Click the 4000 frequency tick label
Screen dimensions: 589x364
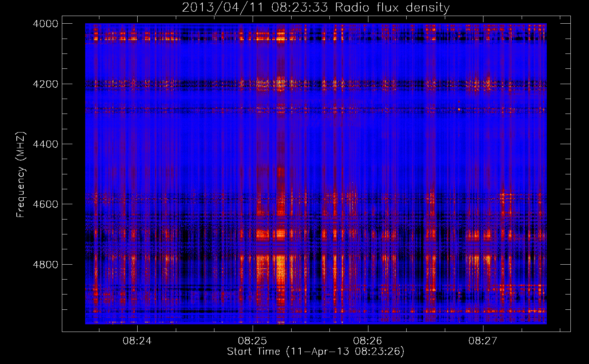46,24
